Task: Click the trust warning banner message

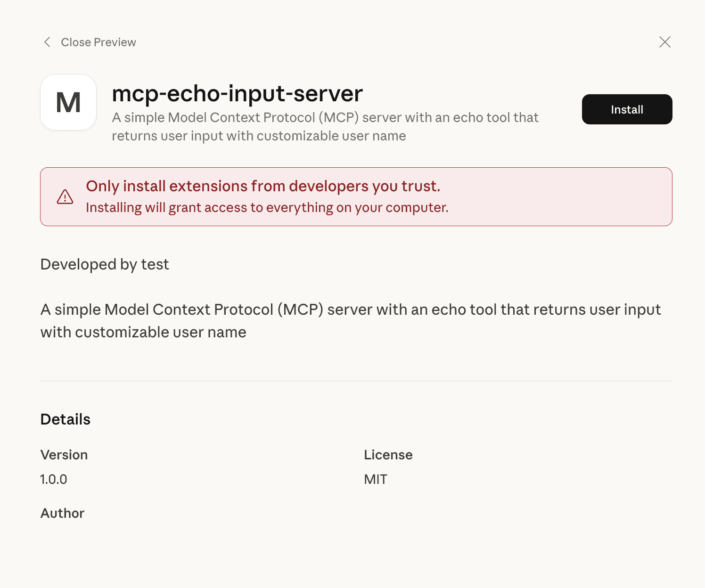Action: (x=263, y=186)
